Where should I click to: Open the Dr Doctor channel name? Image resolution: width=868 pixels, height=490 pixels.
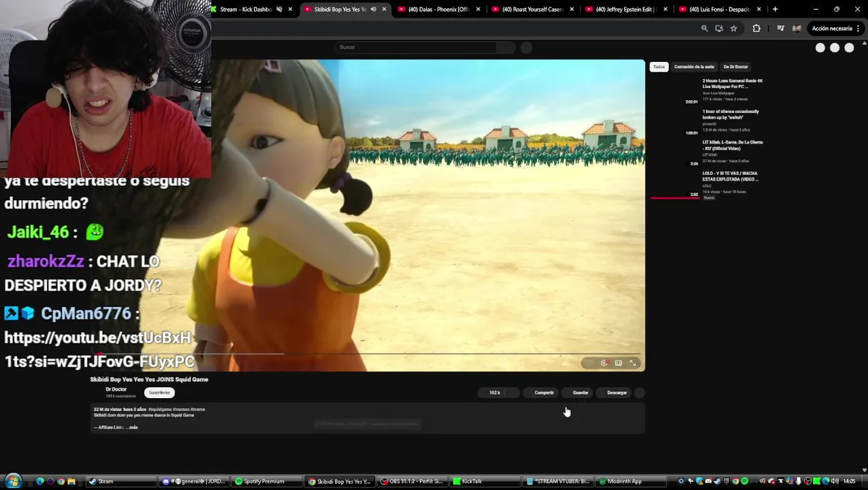[116, 389]
